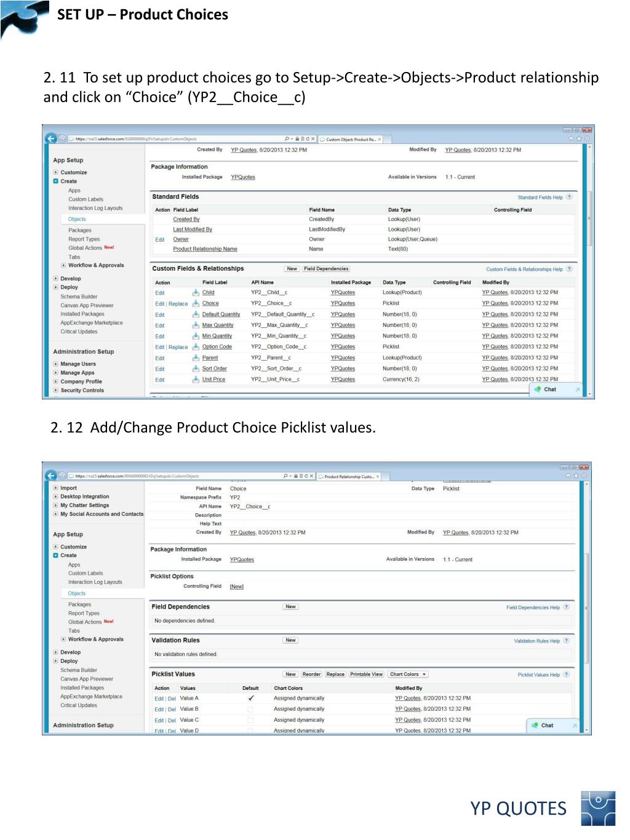The height and width of the screenshot is (840, 630).
Task: Click scrollbar of the Product Relationship Custom Field window
Action: 587,607
